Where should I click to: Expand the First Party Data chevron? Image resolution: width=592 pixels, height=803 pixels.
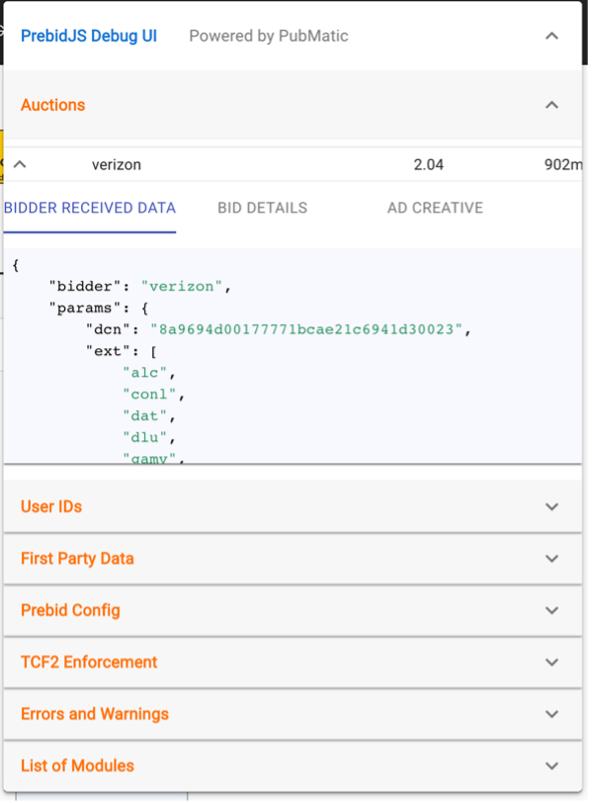click(x=552, y=558)
